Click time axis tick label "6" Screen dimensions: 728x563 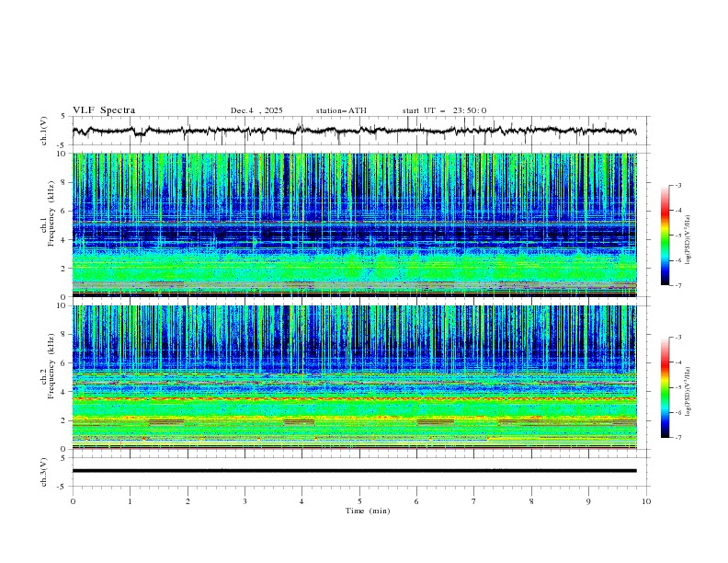417,501
